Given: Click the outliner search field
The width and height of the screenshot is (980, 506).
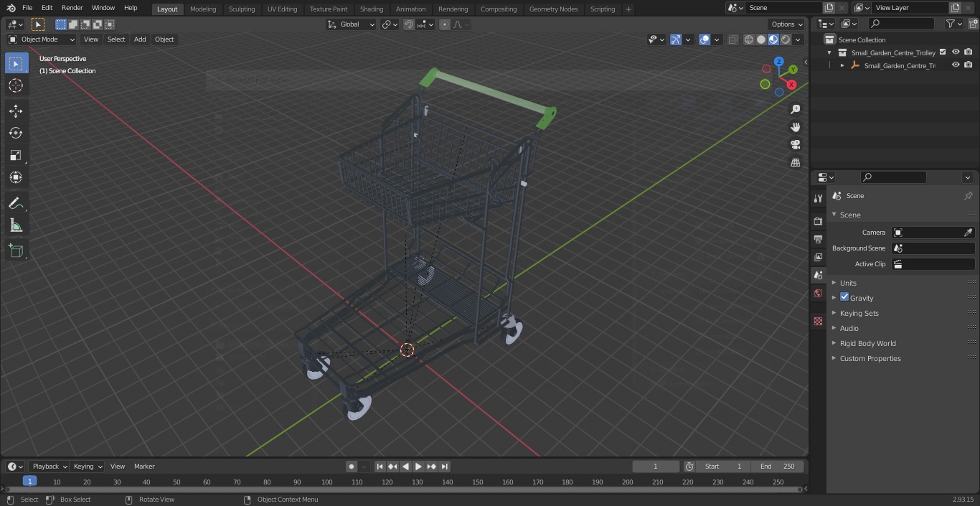Looking at the screenshot, I should pos(901,24).
